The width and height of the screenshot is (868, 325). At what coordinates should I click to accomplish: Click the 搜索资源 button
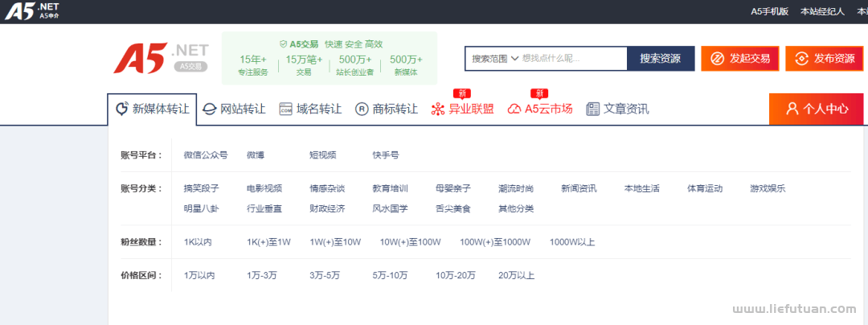point(661,59)
